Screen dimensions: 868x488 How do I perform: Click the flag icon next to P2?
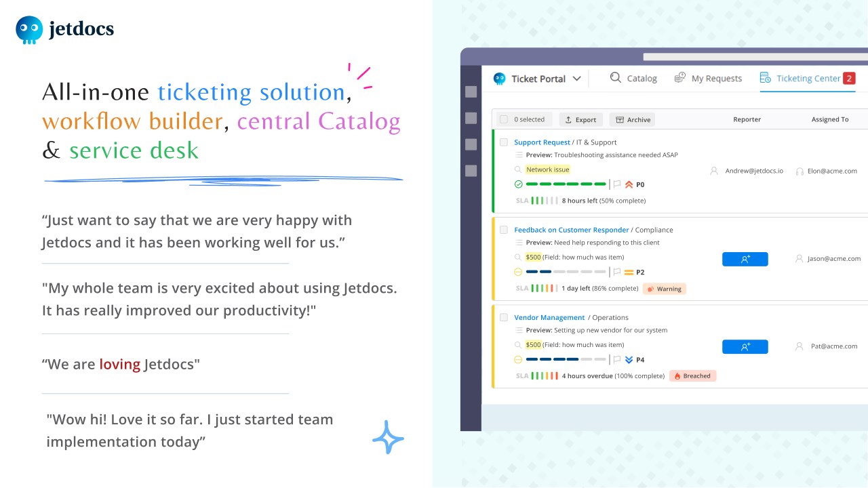tap(617, 272)
